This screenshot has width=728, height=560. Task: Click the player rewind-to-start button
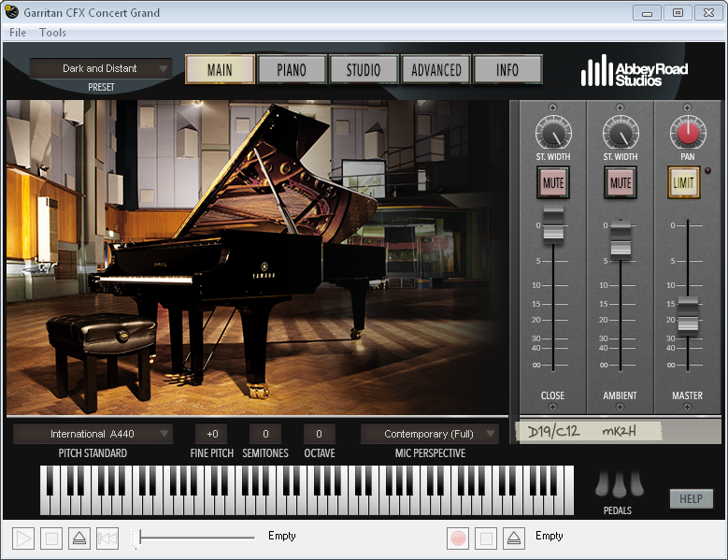click(x=107, y=538)
